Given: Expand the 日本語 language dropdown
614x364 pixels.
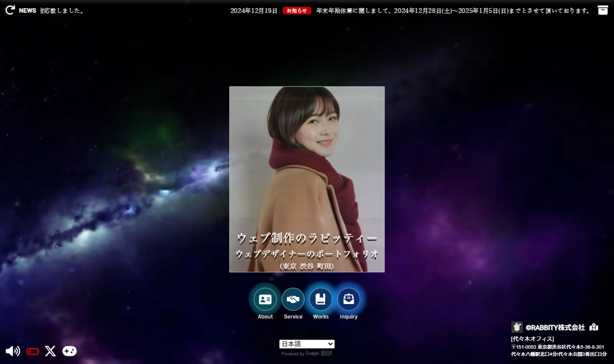Looking at the screenshot, I should click(307, 344).
